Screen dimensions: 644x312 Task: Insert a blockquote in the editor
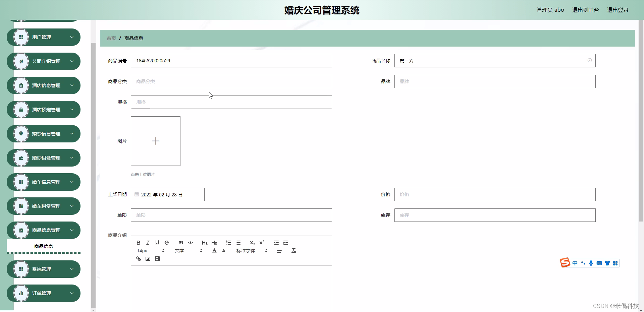pos(181,243)
